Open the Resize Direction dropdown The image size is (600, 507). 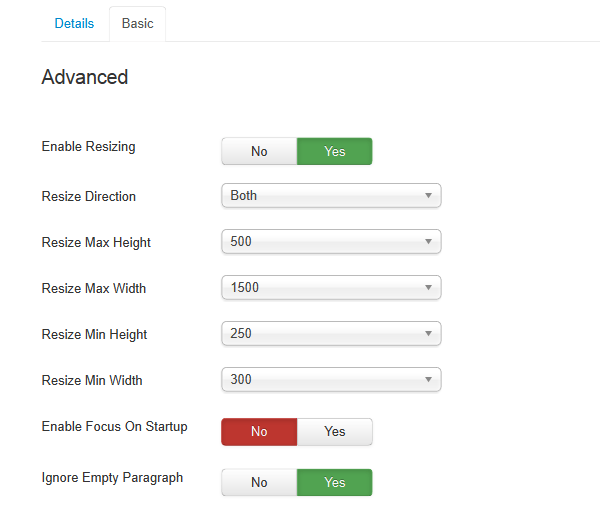[320, 196]
